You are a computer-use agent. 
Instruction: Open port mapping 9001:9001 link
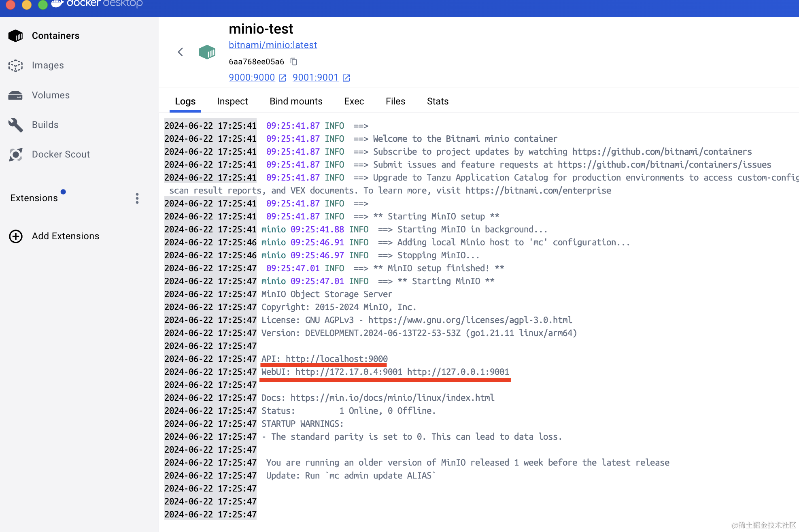(315, 77)
